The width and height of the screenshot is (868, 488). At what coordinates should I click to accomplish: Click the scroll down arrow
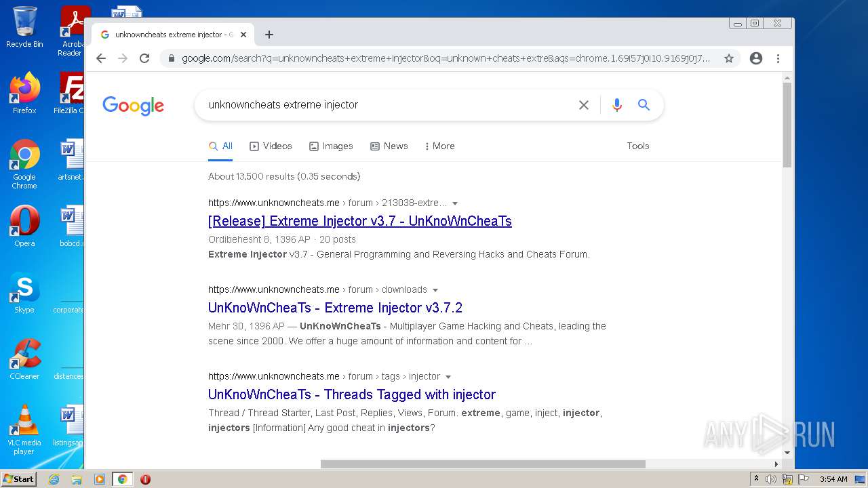point(787,453)
